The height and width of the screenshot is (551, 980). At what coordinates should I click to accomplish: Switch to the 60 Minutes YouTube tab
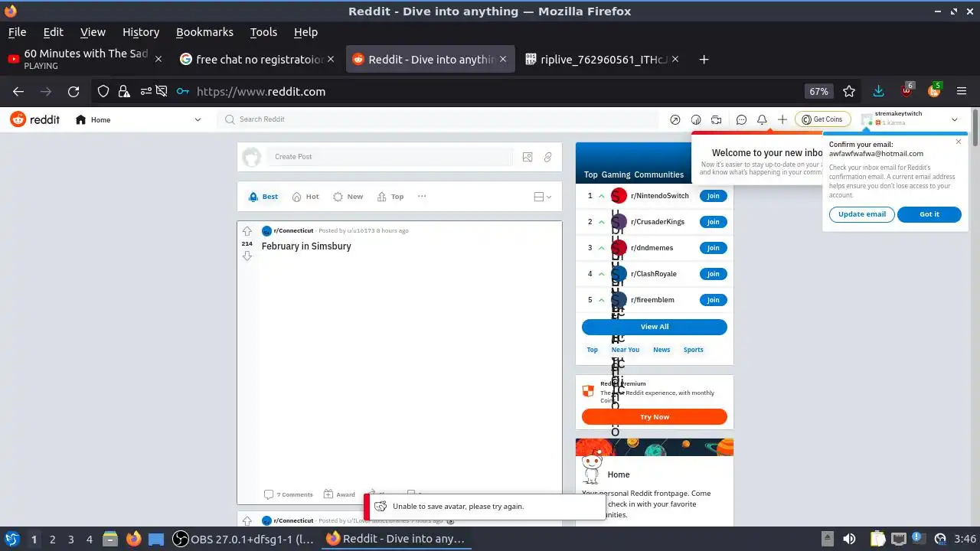85,59
